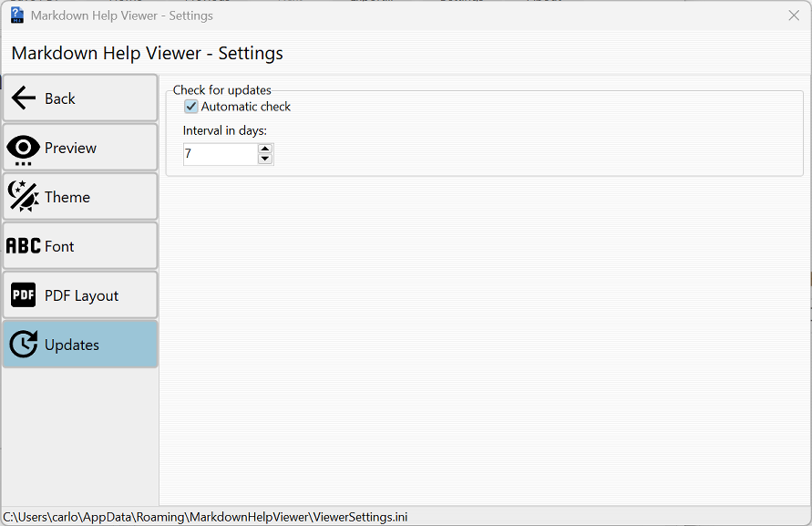Click the ABC icon for Font
This screenshot has height=526, width=812.
coord(24,246)
